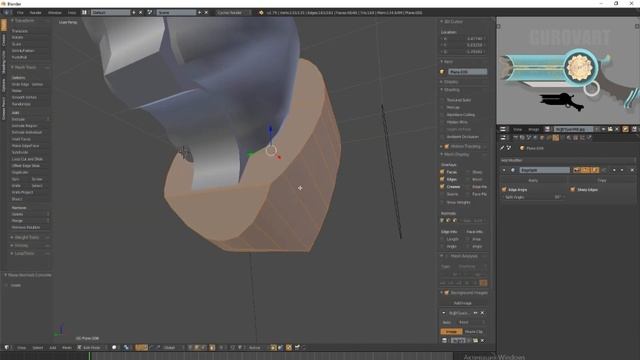Click the Blender logo icon in info header
The width and height of the screenshot is (640, 360).
click(6, 13)
